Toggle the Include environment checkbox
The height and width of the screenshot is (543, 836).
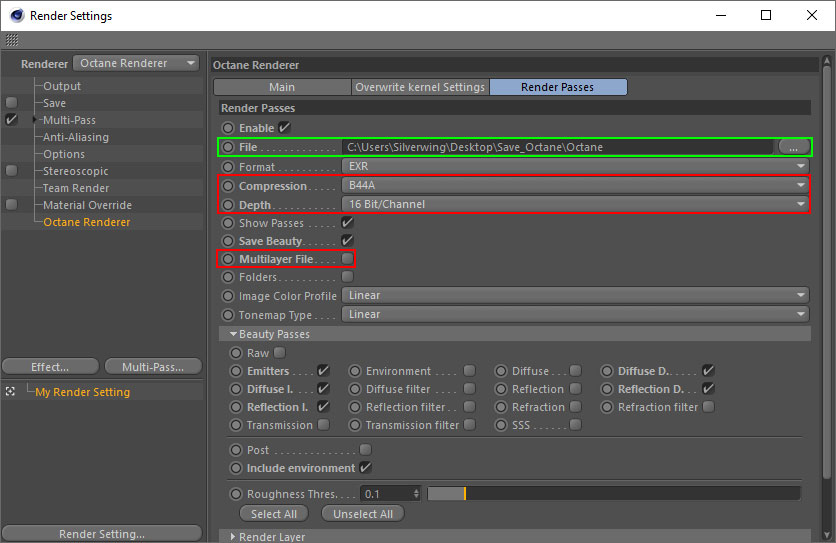pyautogui.click(x=365, y=467)
